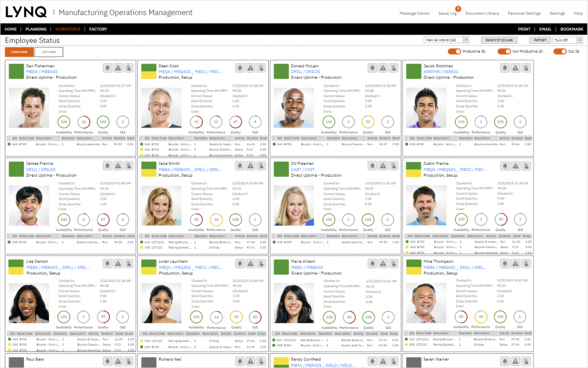Click the Refresh button
The height and width of the screenshot is (368, 588).
click(540, 40)
